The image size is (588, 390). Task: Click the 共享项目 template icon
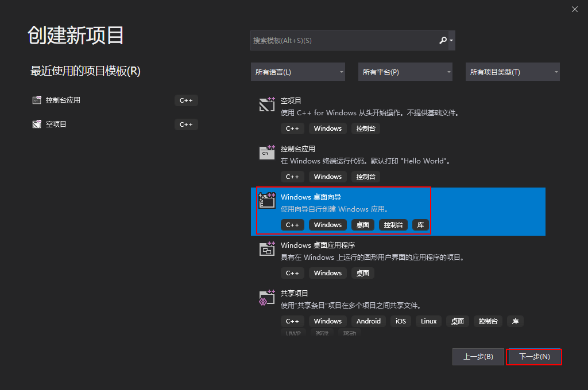click(x=267, y=297)
